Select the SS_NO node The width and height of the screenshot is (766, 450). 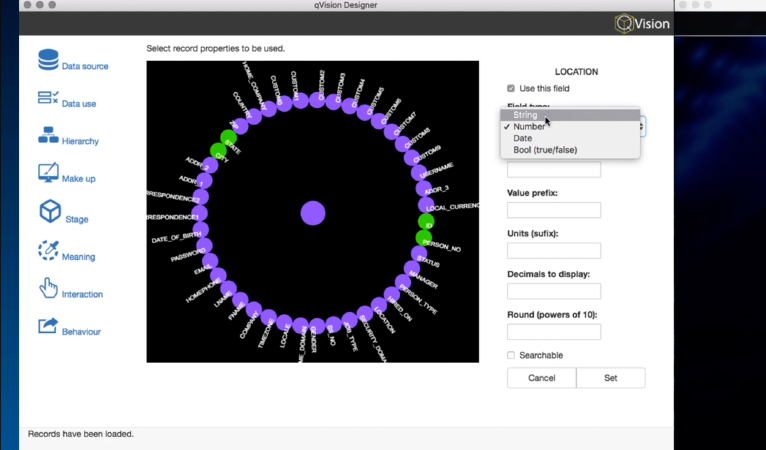[x=333, y=324]
